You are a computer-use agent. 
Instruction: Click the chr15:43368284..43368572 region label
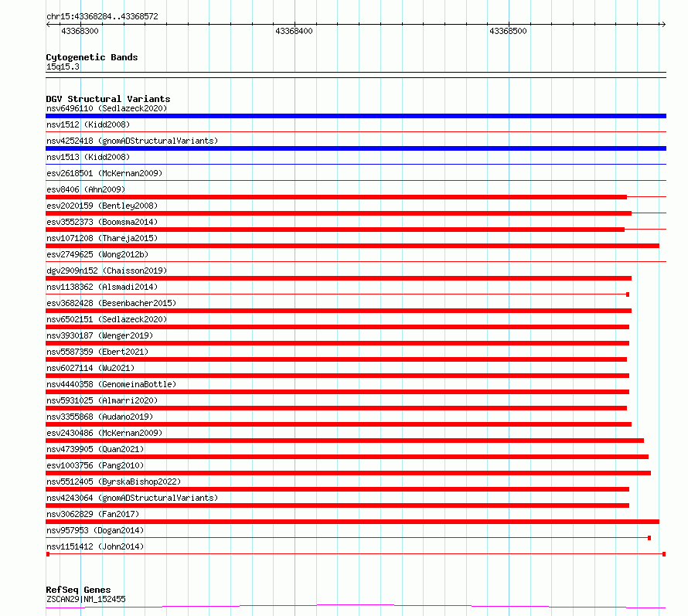click(102, 17)
